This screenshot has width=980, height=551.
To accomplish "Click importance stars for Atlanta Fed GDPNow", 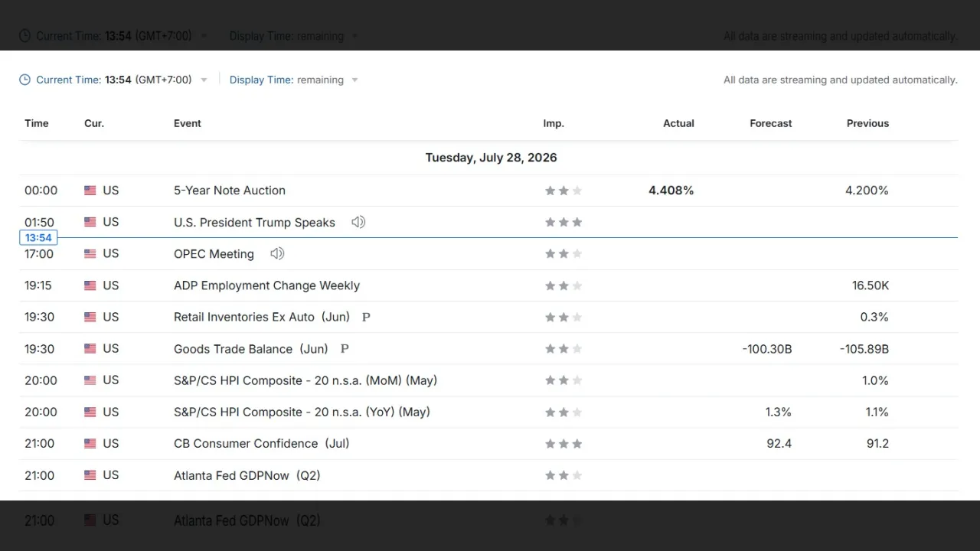I will click(x=563, y=475).
